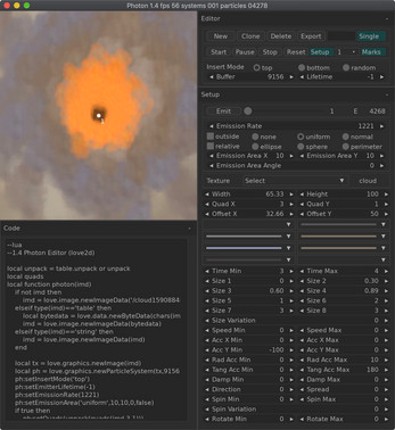Reset the particle system
The height and width of the screenshot is (430, 395).
(296, 52)
